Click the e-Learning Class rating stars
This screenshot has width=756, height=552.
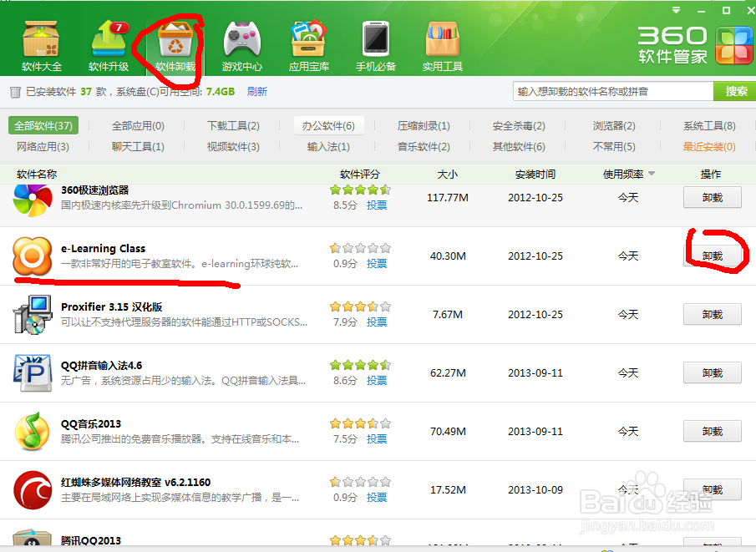point(360,248)
